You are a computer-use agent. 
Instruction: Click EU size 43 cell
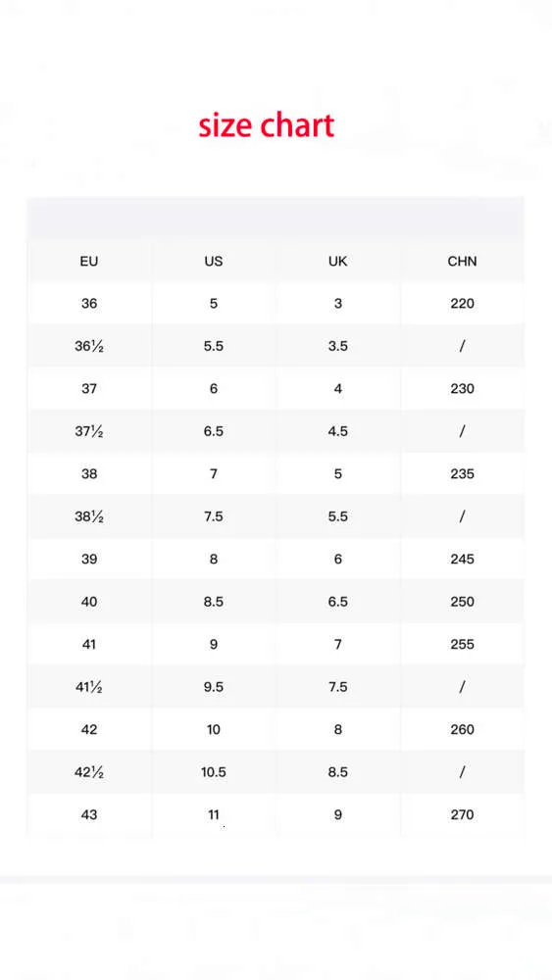click(89, 814)
